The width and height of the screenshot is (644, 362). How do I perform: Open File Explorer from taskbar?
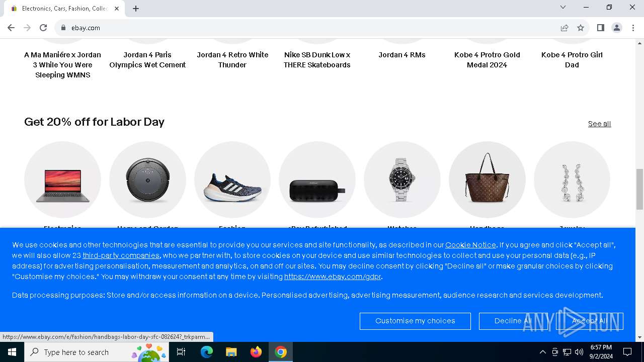click(231, 352)
